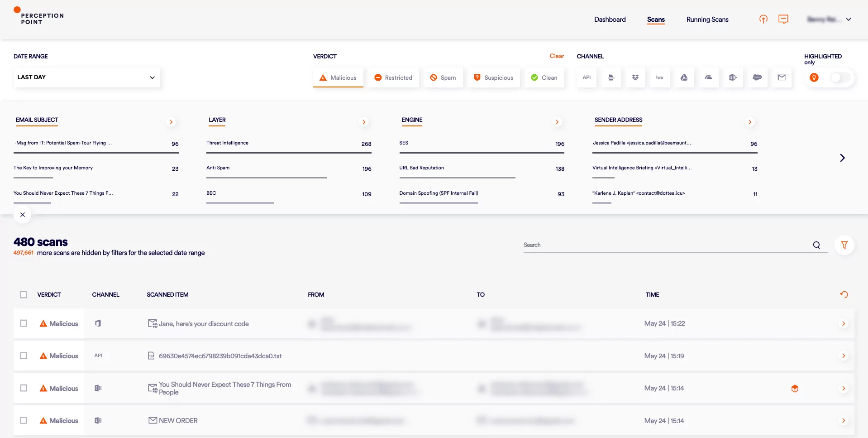Open details of discount code scan
This screenshot has height=438, width=868.
click(x=844, y=323)
